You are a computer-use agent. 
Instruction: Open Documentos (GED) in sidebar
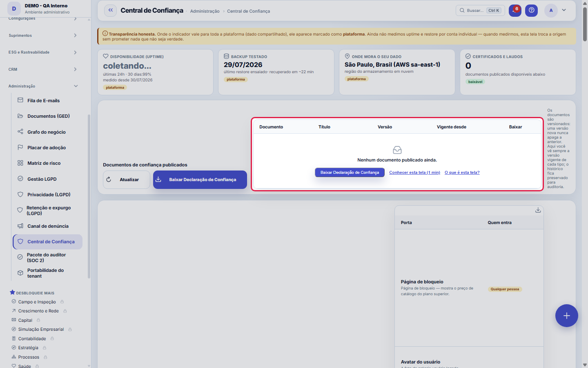[x=48, y=116]
